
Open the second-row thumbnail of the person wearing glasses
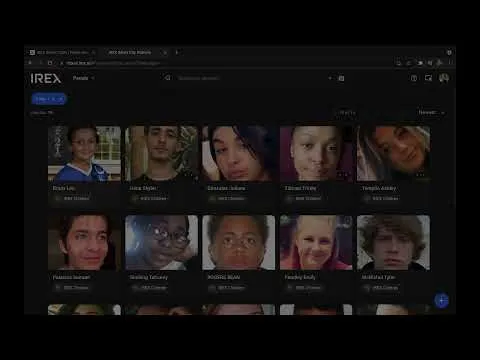pos(161,242)
